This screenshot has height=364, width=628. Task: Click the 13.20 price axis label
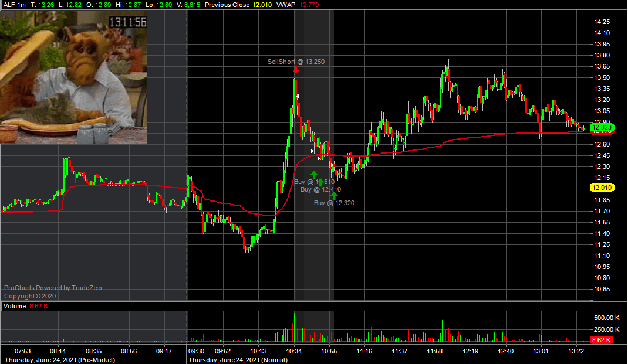tap(602, 100)
